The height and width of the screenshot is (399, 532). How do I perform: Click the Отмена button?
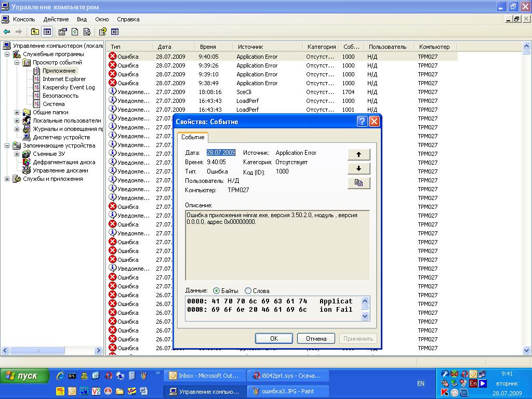[x=316, y=339]
